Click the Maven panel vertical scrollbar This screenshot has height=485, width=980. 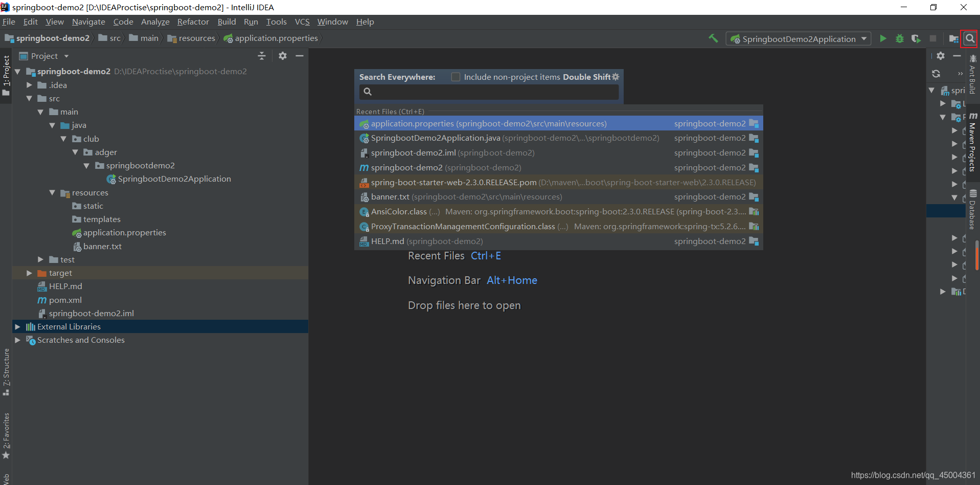(x=977, y=254)
